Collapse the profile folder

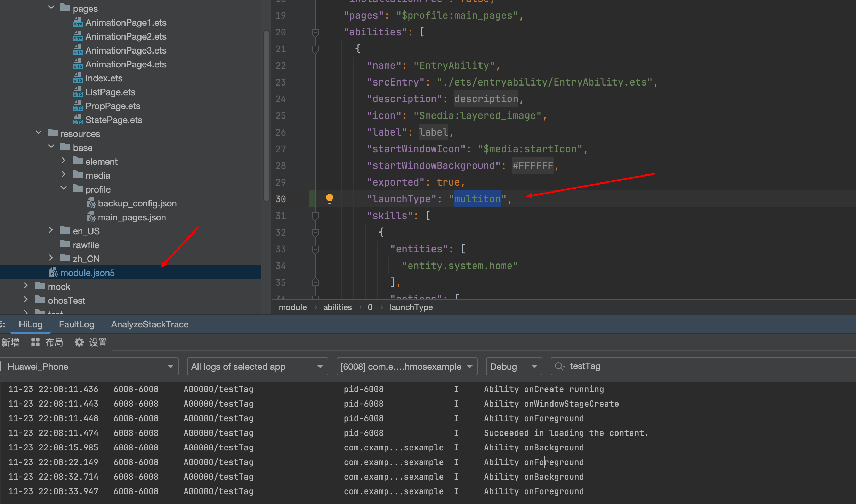pyautogui.click(x=64, y=188)
